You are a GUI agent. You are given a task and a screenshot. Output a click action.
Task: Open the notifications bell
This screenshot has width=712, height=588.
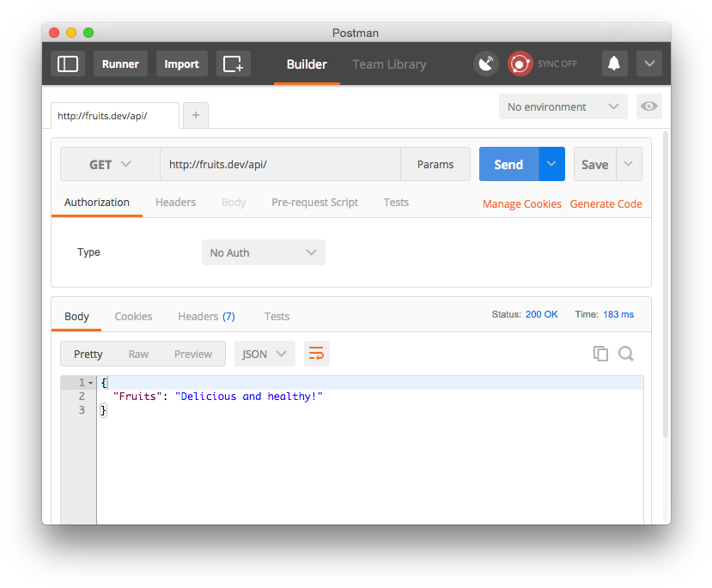(613, 64)
